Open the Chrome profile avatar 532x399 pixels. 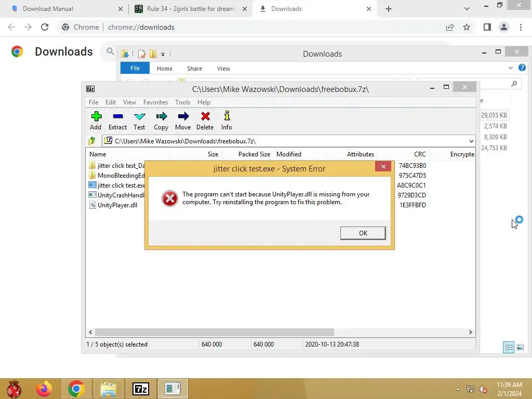pos(504,27)
